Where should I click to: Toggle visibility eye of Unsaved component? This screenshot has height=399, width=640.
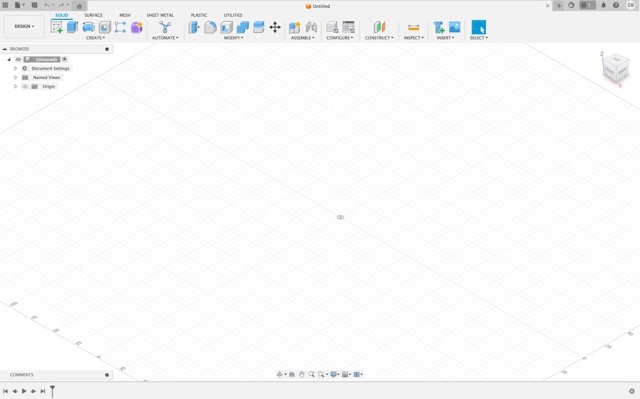coord(18,60)
